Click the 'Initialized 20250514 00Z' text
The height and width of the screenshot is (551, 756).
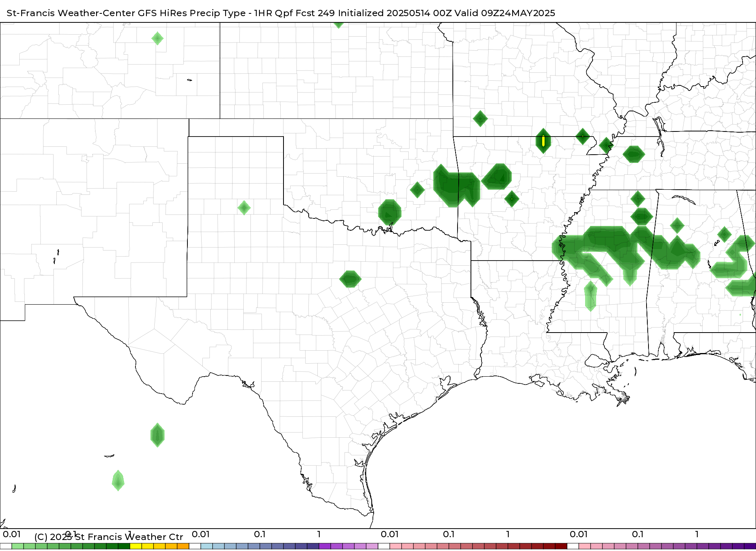tap(395, 13)
